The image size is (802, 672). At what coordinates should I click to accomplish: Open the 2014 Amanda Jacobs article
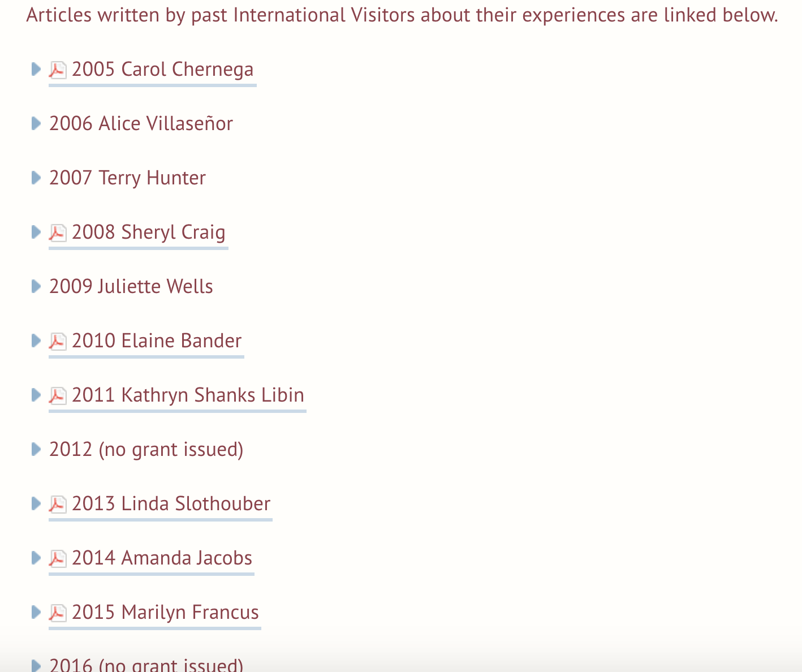click(x=162, y=558)
